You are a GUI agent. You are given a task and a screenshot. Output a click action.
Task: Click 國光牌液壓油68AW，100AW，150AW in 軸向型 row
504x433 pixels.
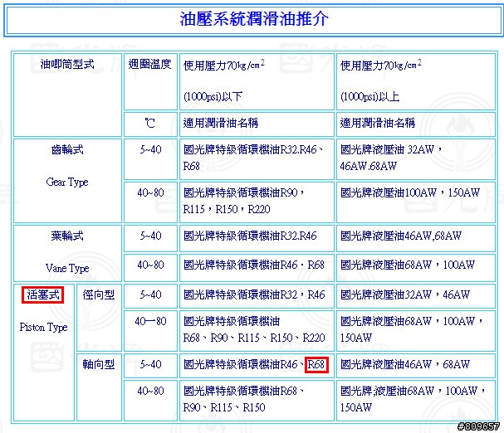coord(416,401)
